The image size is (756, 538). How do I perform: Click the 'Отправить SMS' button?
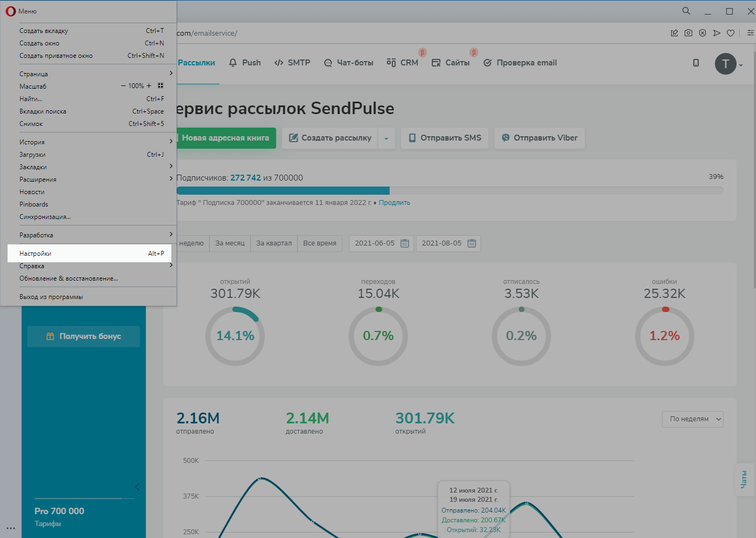point(445,138)
